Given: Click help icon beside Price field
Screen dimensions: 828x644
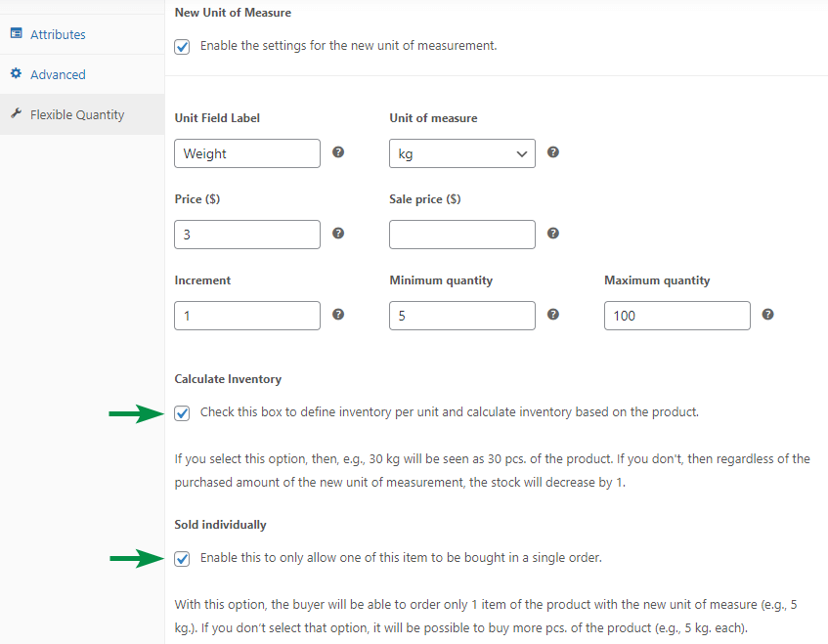Looking at the screenshot, I should 338,234.
